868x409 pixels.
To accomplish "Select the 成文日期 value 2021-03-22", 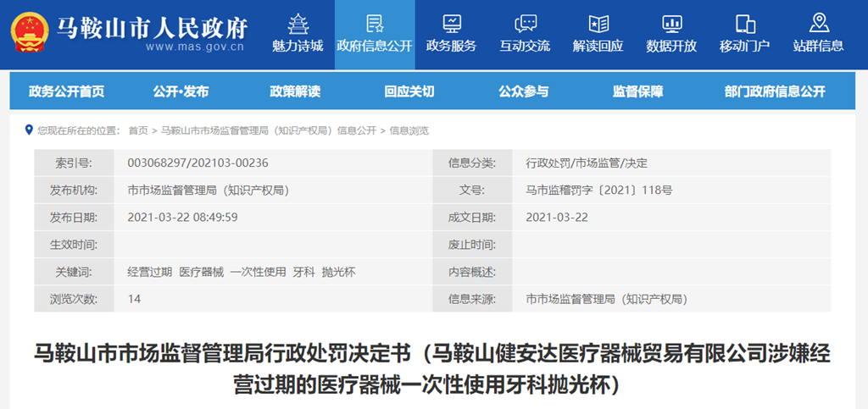I will (557, 218).
